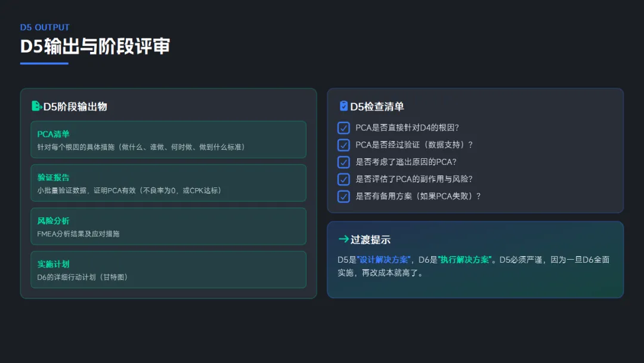Click the arrow icon beside 过渡提示
644x363 pixels.
click(x=343, y=239)
